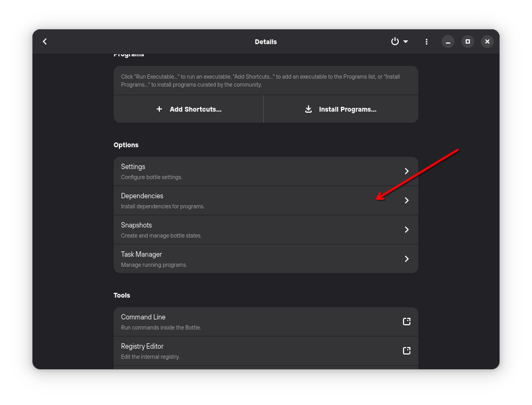This screenshot has width=532, height=405.
Task: Click the Registry Editor external-launch icon
Action: coord(407,351)
